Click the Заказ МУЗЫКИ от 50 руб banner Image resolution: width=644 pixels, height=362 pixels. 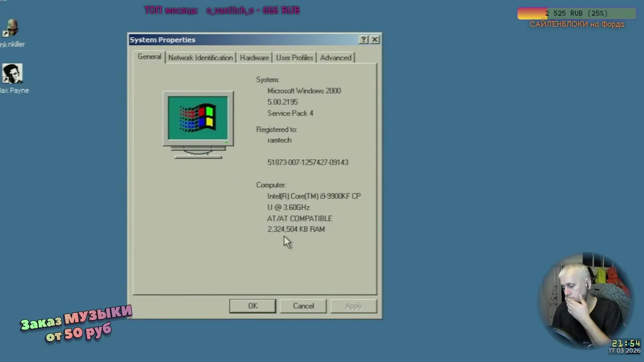click(x=76, y=323)
